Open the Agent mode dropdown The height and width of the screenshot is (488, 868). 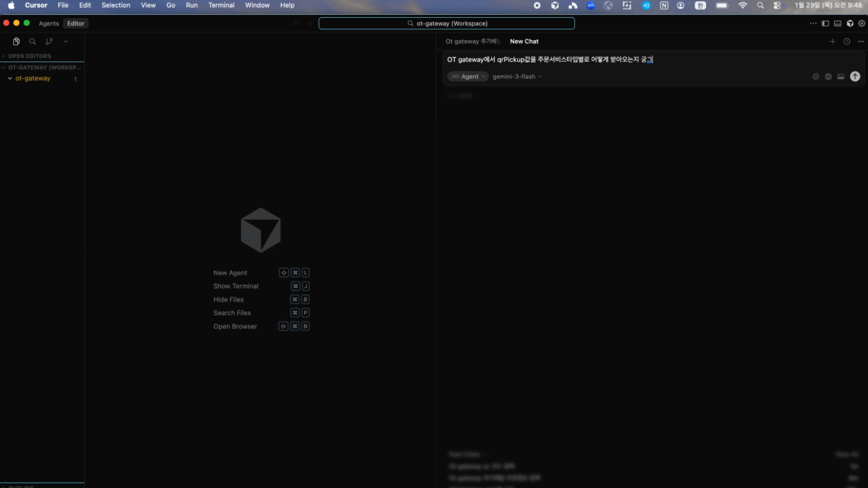tap(468, 76)
